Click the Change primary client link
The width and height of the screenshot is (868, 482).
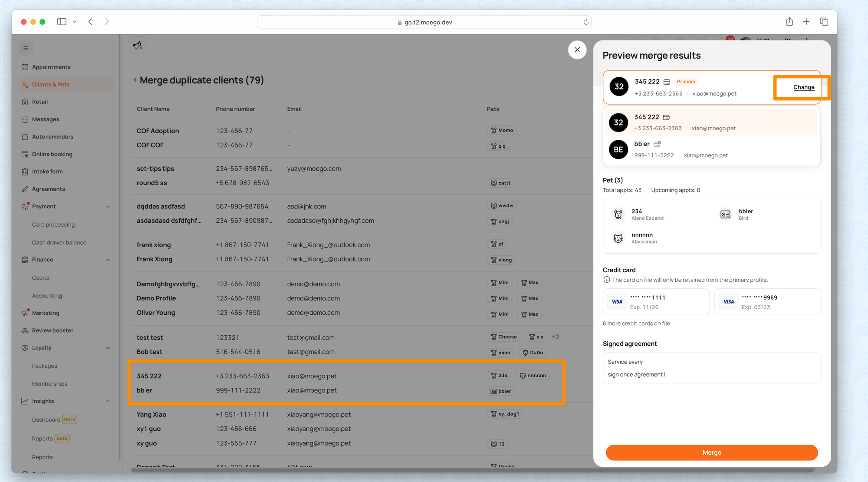(803, 87)
